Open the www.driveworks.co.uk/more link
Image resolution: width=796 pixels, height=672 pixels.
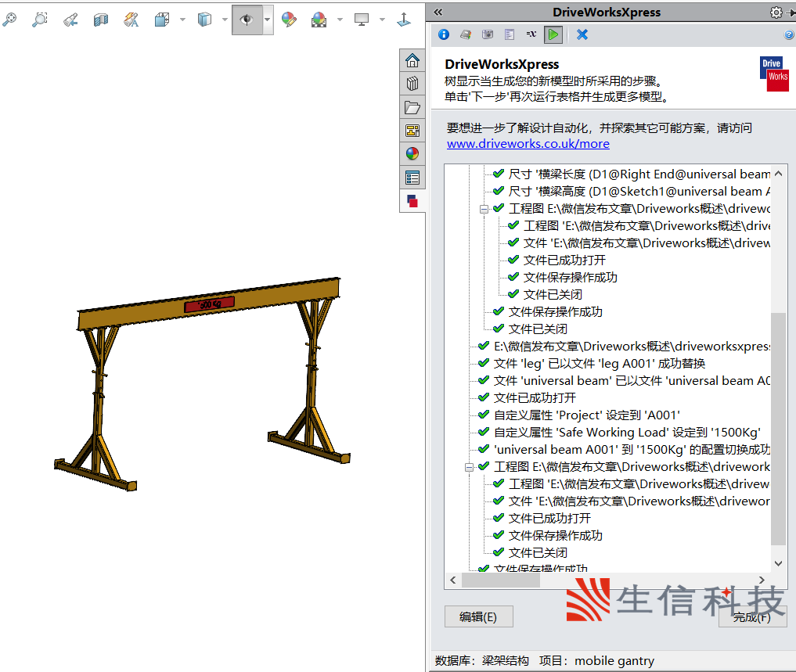tap(528, 144)
